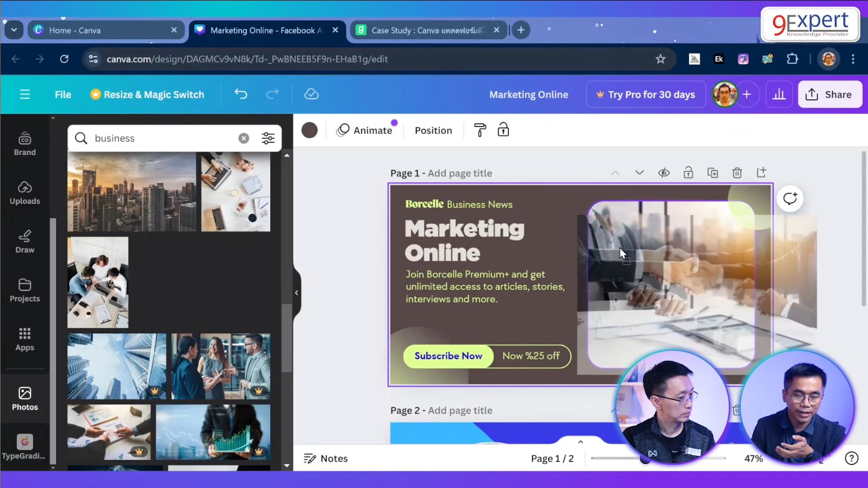Toggle the Page 1 lock icon
Viewport: 868px width, 488px height.
(x=688, y=172)
